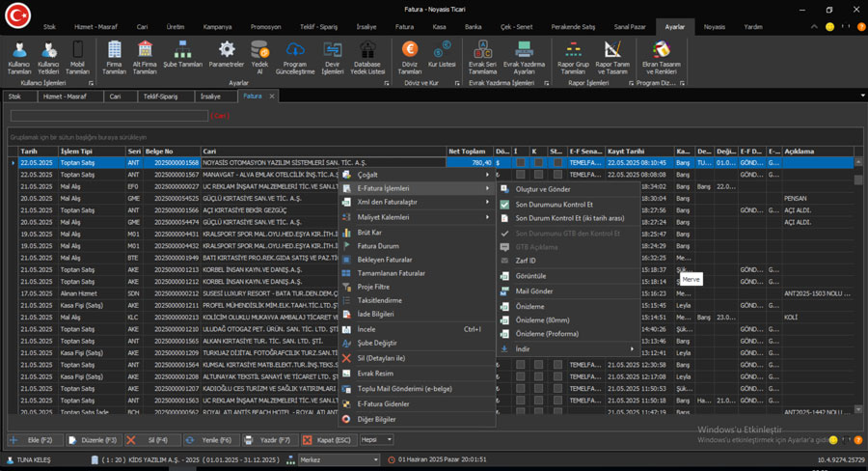Screen dimensions: 868x471
Task: Expand Maliyet Kalemleri submenu
Action: [417, 217]
